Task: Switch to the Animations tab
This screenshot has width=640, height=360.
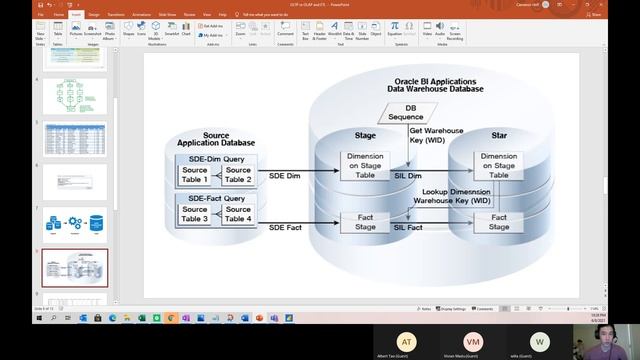Action: click(141, 15)
